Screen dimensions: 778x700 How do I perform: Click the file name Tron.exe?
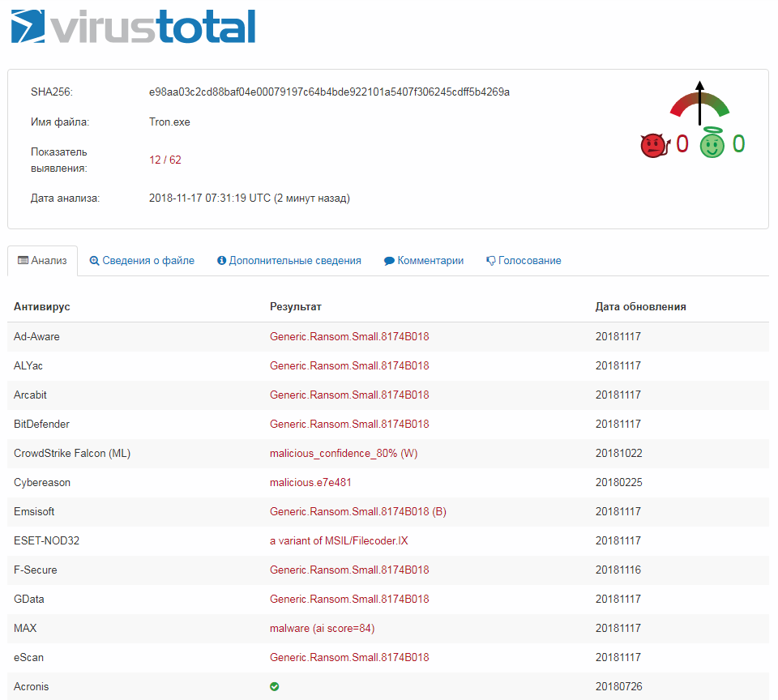point(169,122)
